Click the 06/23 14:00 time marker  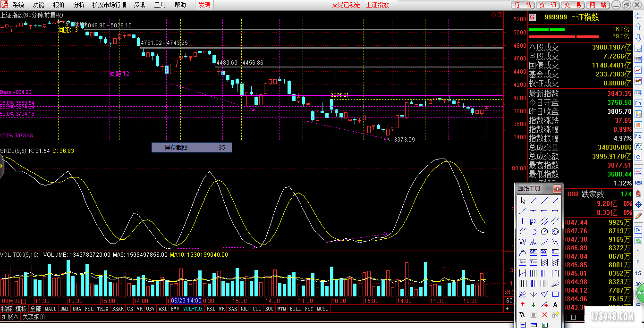[186, 301]
